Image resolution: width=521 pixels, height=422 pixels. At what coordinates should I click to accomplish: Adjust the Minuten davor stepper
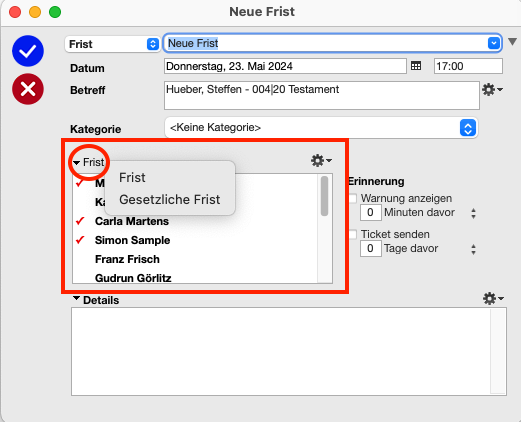tap(473, 213)
